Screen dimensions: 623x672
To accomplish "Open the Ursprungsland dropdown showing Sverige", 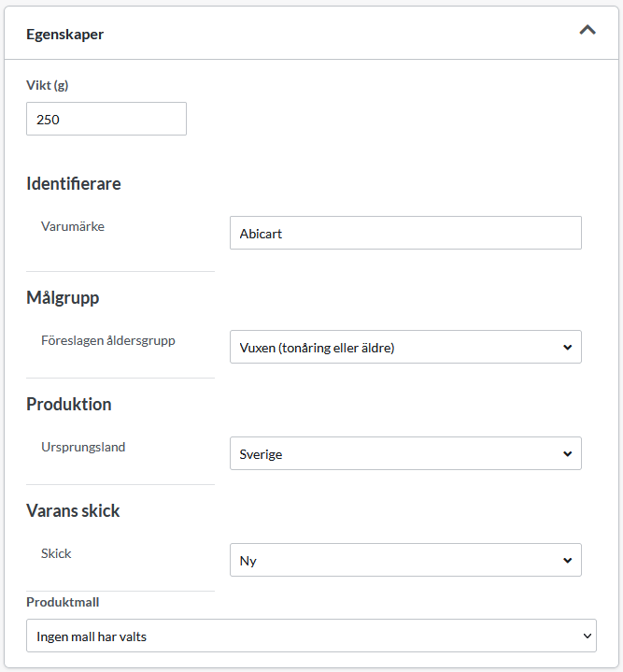I will [405, 453].
